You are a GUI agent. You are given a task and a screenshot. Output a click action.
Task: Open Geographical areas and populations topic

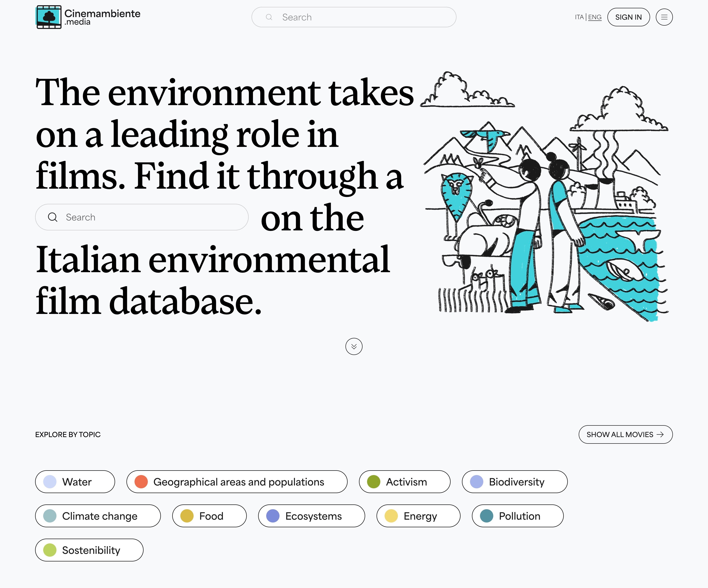pos(237,481)
